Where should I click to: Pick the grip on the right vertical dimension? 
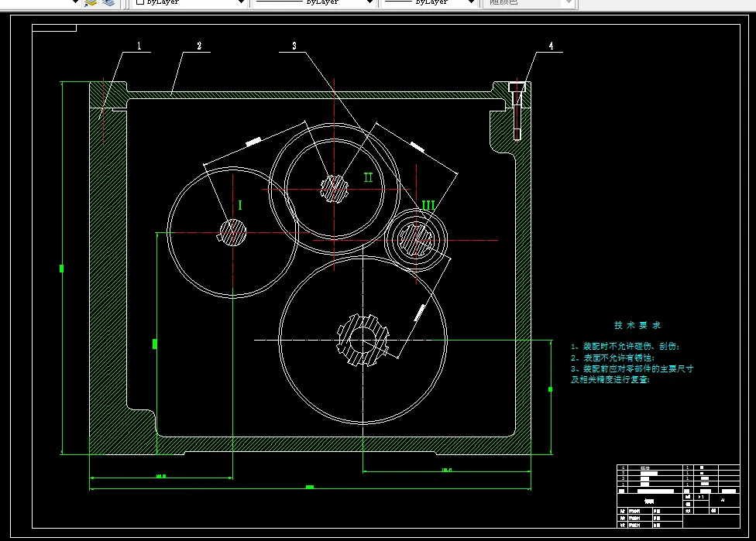coord(551,389)
